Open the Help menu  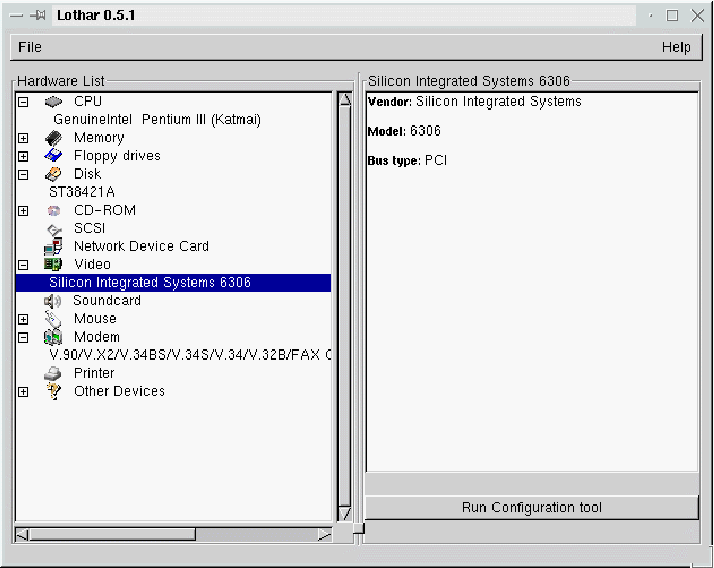point(676,47)
